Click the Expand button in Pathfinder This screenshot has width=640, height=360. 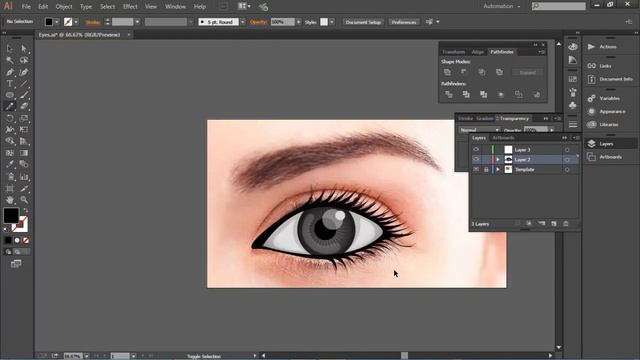coord(528,73)
